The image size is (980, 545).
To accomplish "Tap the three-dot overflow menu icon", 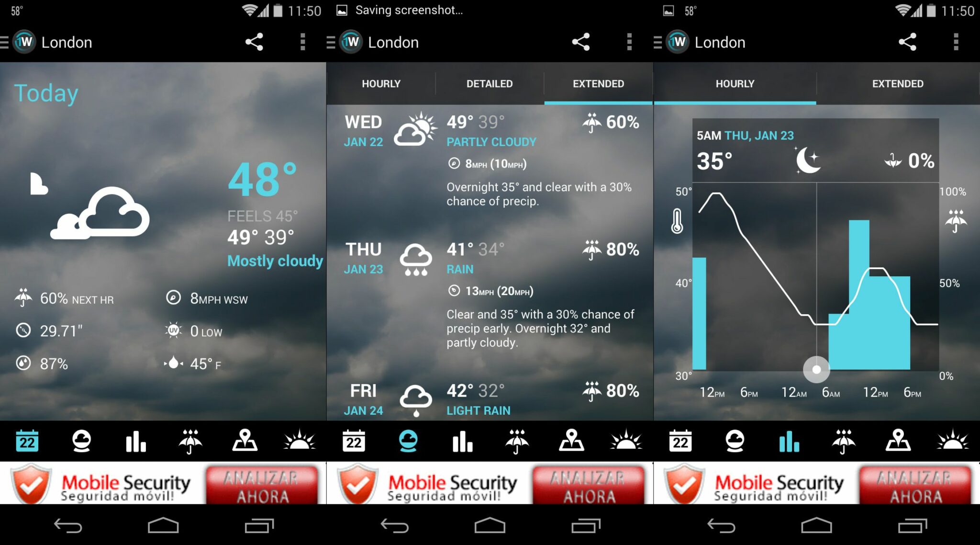I will [x=303, y=42].
